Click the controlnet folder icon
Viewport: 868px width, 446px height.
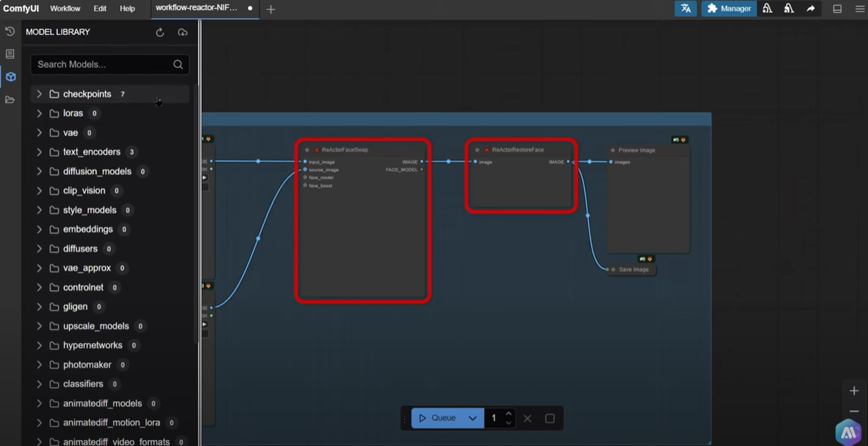coord(54,287)
